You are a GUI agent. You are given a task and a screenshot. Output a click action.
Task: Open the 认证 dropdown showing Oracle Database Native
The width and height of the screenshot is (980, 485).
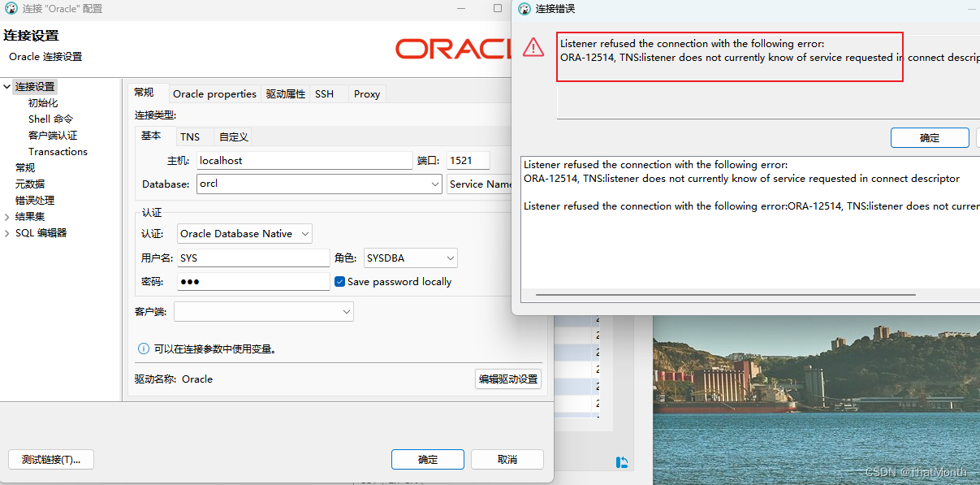[304, 233]
